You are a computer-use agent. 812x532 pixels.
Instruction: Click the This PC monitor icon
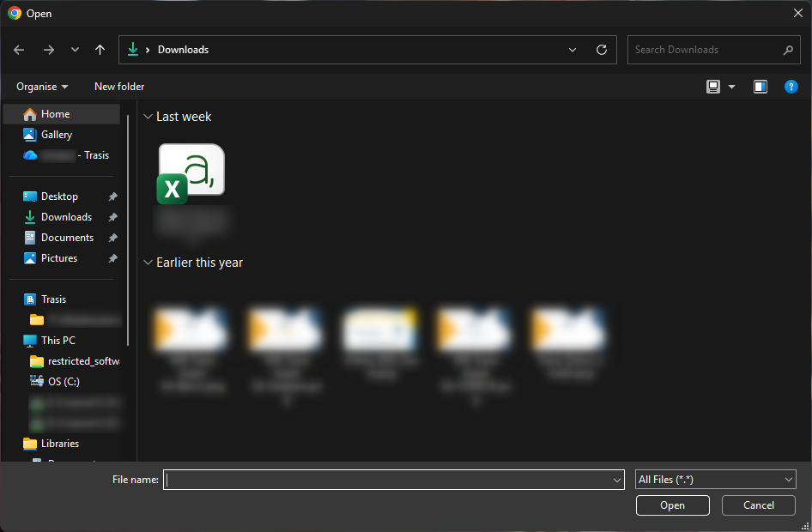coord(30,341)
